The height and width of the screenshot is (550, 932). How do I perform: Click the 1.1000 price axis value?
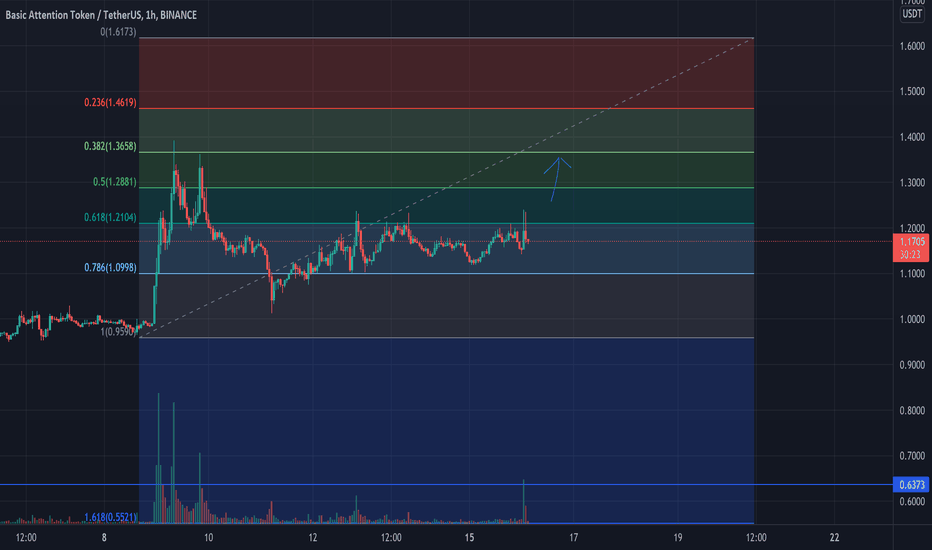click(912, 274)
